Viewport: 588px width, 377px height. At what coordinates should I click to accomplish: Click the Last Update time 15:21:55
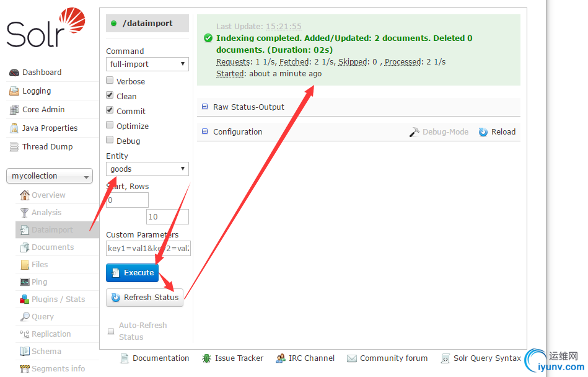[x=284, y=27]
